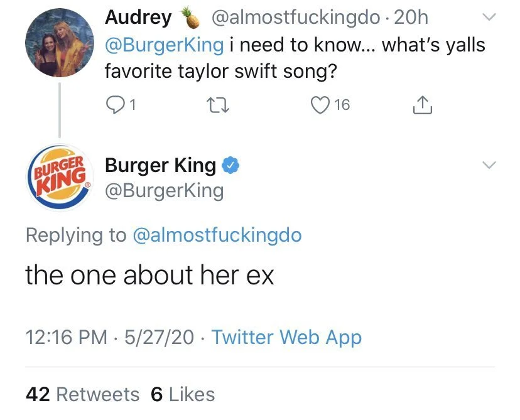Open Audrey's round profile picture
Screen dimensions: 520x420
point(58,43)
